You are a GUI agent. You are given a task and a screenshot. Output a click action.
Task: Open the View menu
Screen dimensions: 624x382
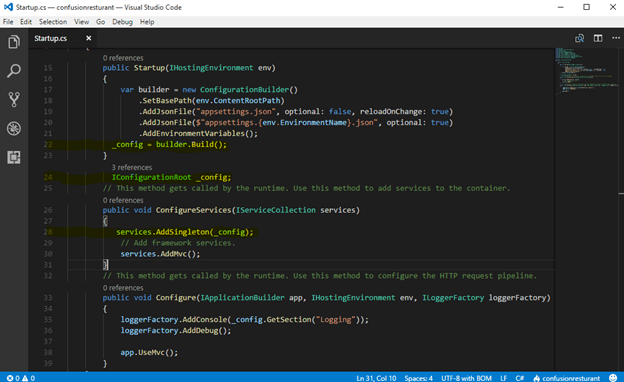(x=82, y=22)
